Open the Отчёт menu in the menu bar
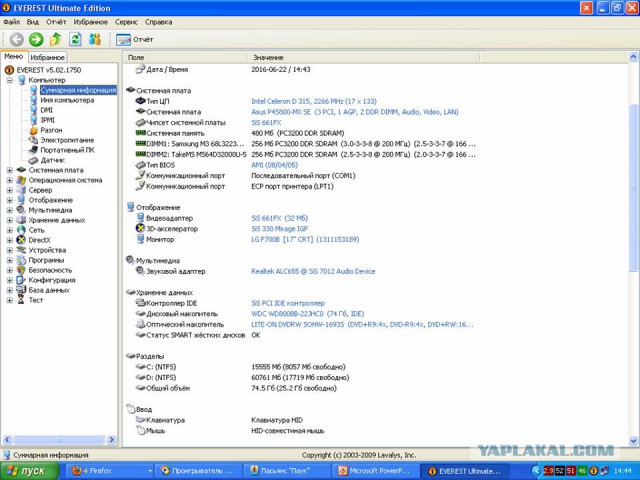Image resolution: width=640 pixels, height=480 pixels. 56,22
